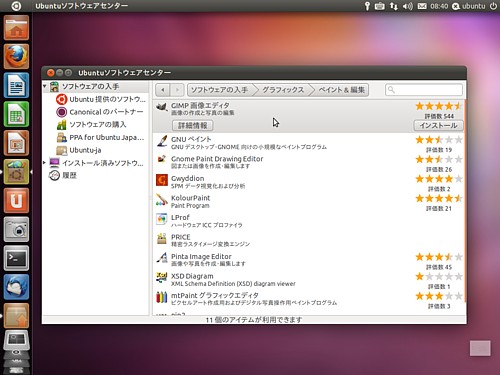Image resolution: width=500 pixels, height=375 pixels.
Task: Click the Ubuntu Dash home button
Action: click(x=16, y=6)
